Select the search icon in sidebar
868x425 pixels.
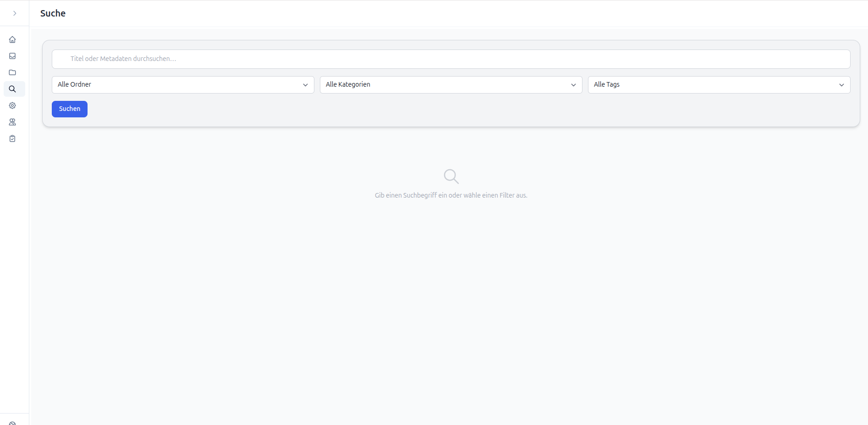(12, 89)
